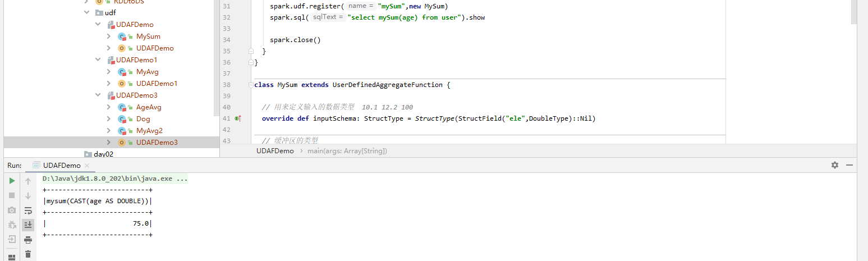This screenshot has height=261, width=868.
Task: Click the UDAFDemo breadcrumb below editor
Action: (x=275, y=151)
